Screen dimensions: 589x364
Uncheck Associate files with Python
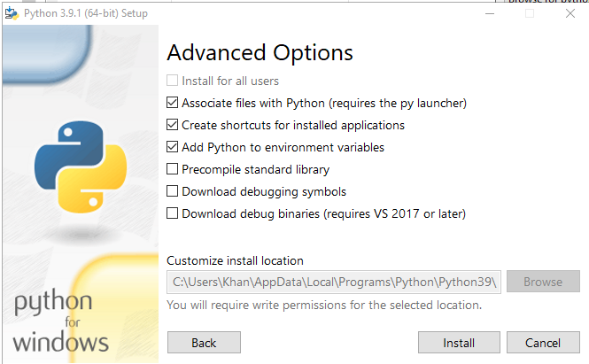pos(172,103)
